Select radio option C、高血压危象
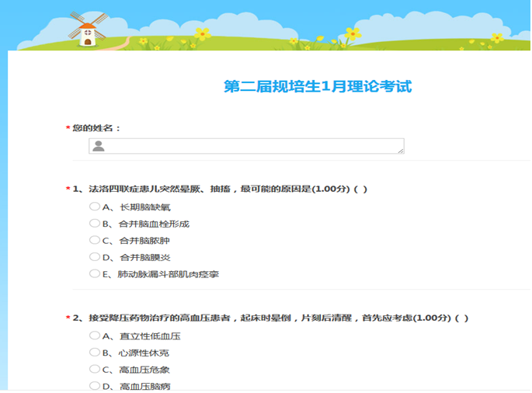This screenshot has width=532, height=393. [x=95, y=369]
